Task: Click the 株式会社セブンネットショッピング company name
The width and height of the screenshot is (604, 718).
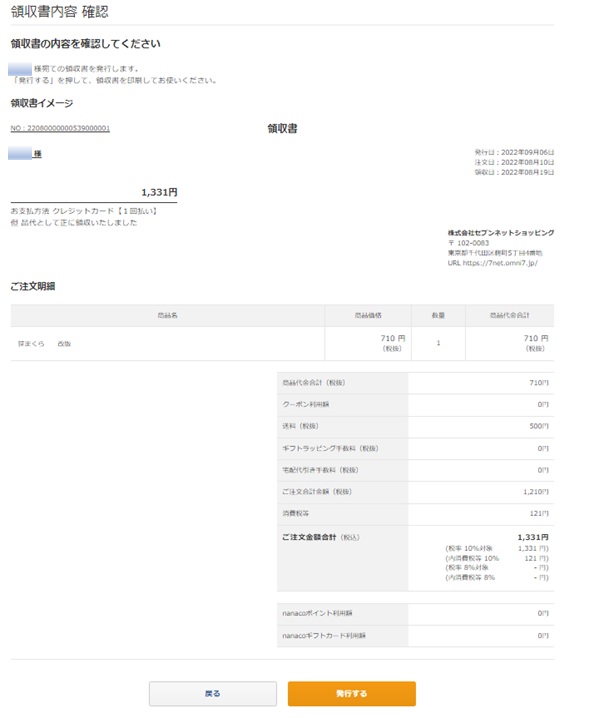Action: click(x=501, y=232)
